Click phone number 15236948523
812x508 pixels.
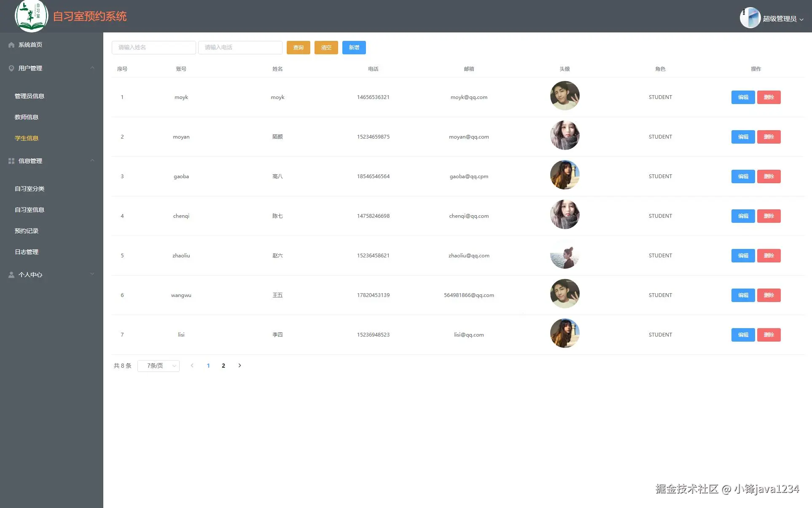point(373,335)
